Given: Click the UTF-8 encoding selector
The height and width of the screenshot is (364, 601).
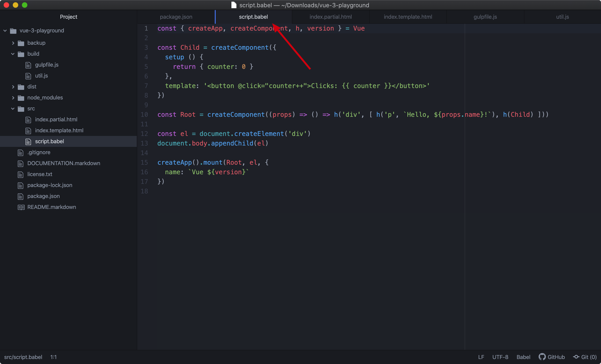Looking at the screenshot, I should (500, 357).
